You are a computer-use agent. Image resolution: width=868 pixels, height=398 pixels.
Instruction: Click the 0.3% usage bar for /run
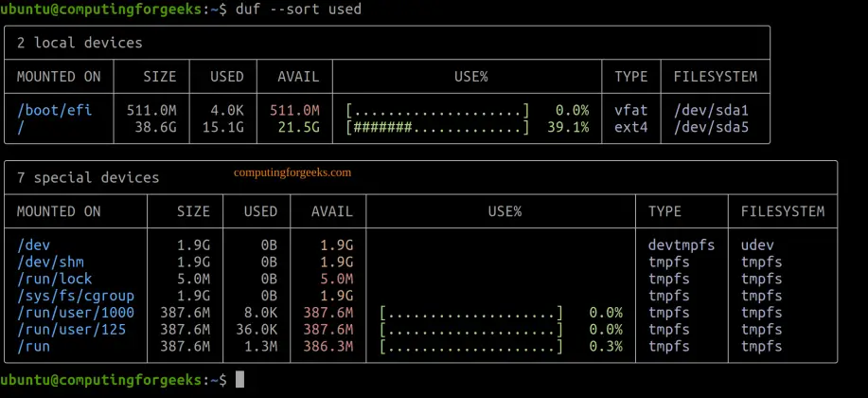coord(470,347)
